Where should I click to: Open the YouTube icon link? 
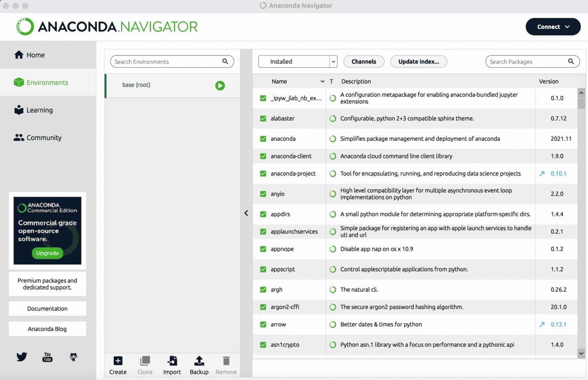coord(47,357)
